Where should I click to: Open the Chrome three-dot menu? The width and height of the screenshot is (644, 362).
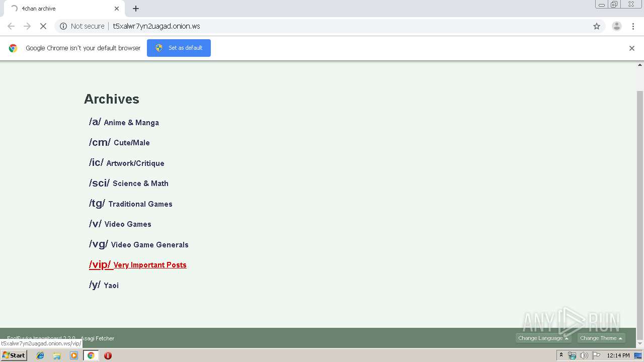[632, 26]
